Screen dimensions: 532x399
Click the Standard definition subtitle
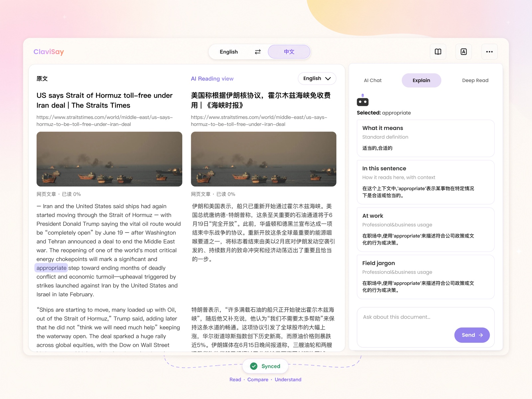coord(385,137)
